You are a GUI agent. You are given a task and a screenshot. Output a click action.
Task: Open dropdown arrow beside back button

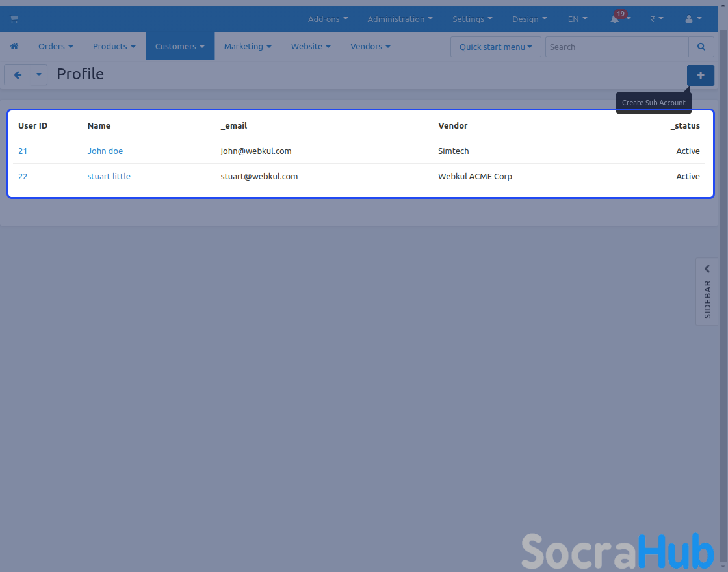point(39,75)
